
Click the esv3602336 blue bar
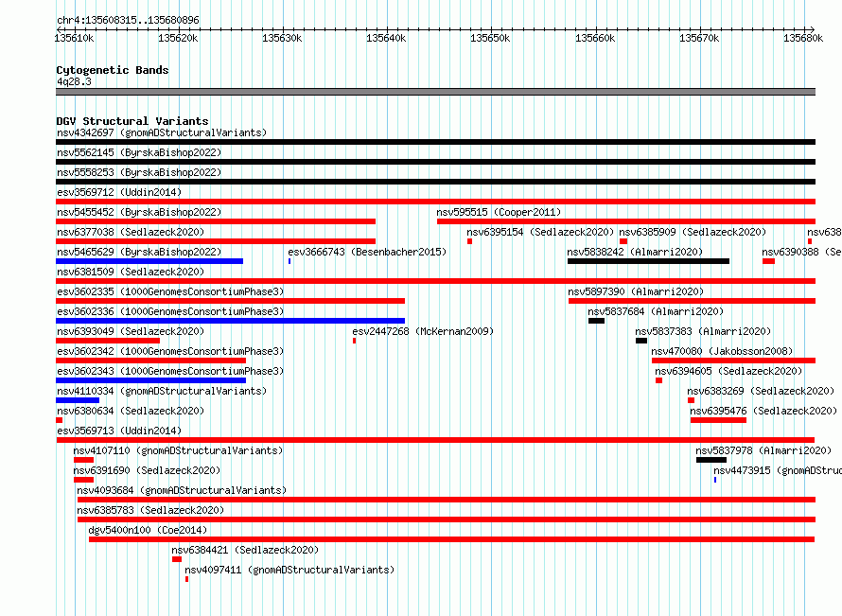pyautogui.click(x=231, y=321)
